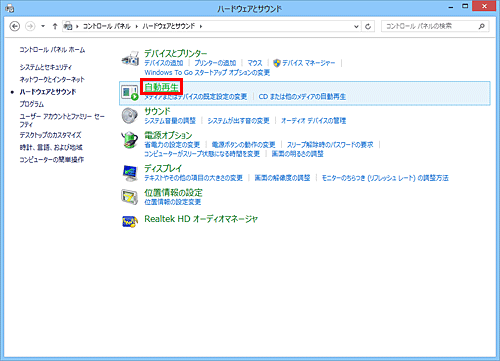Click 画面の明るさの調整 link
The image size is (500, 361).
298,154
